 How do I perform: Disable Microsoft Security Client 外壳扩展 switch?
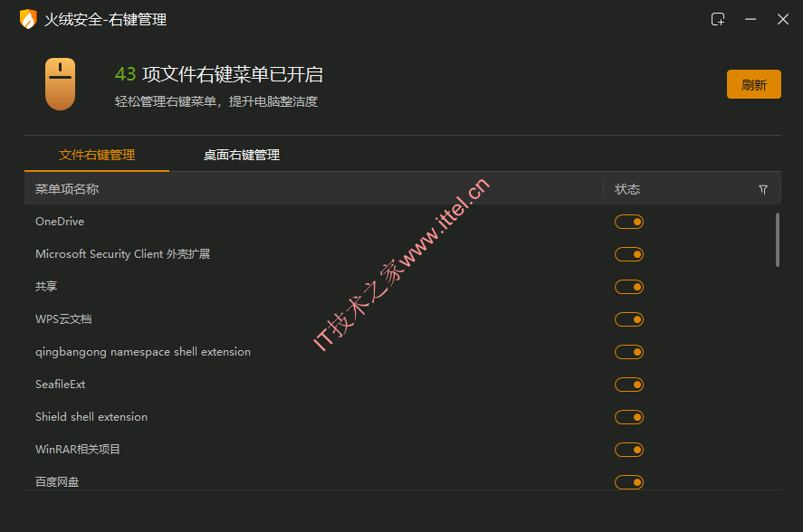[x=629, y=254]
